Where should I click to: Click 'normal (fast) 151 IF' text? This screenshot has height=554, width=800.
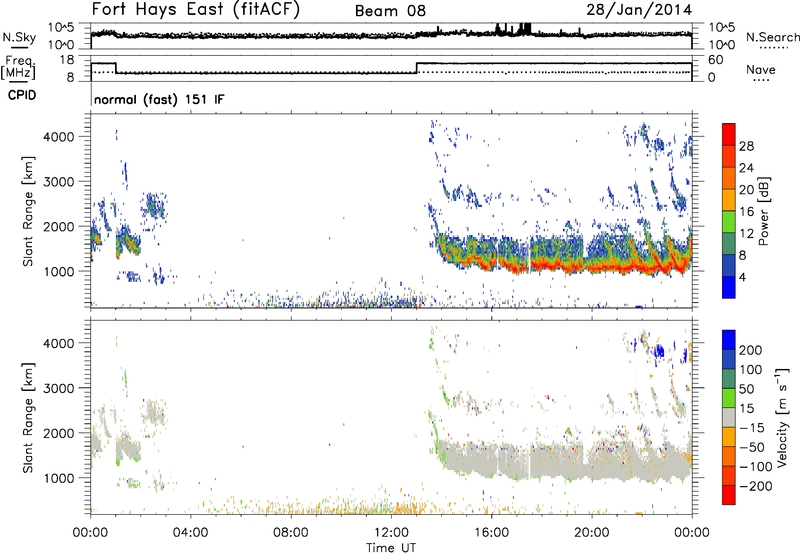tap(159, 99)
